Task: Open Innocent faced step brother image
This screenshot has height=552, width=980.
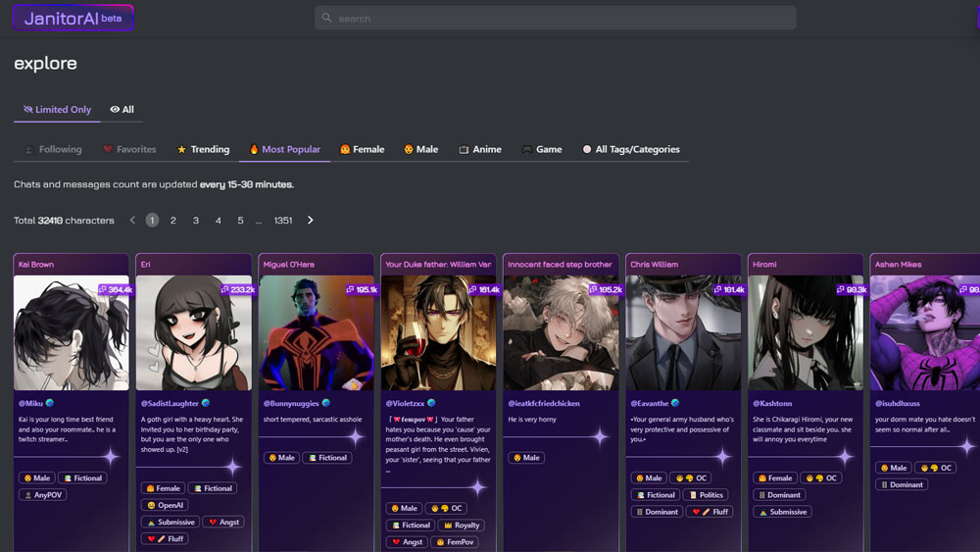Action: (x=562, y=332)
